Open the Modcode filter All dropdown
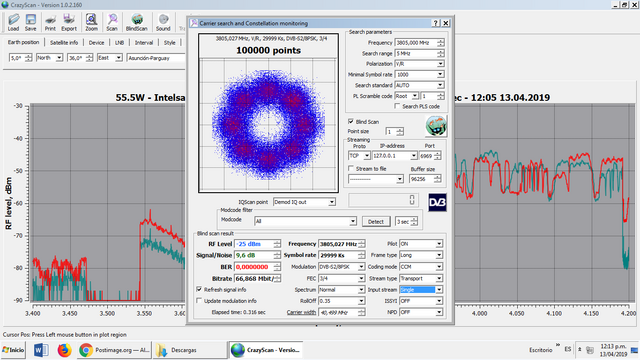The width and height of the screenshot is (640, 360). click(x=353, y=221)
